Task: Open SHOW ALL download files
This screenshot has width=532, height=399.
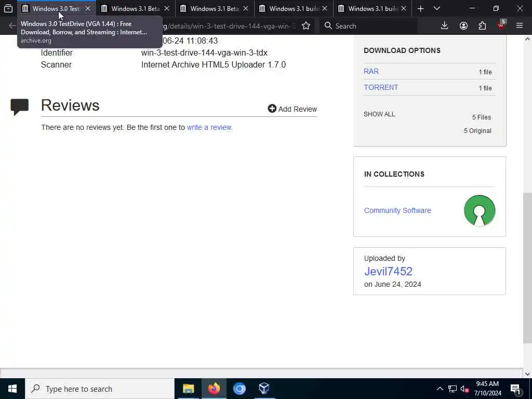Action: pyautogui.click(x=379, y=114)
